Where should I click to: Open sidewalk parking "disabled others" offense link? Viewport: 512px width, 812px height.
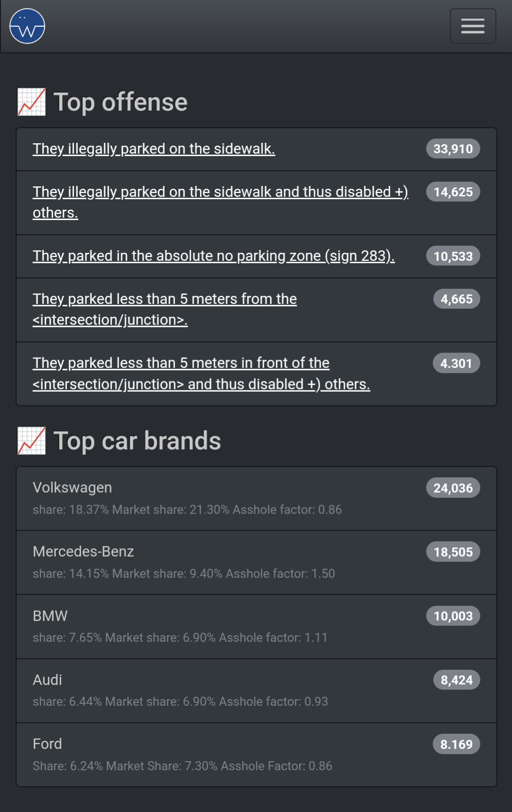click(220, 192)
